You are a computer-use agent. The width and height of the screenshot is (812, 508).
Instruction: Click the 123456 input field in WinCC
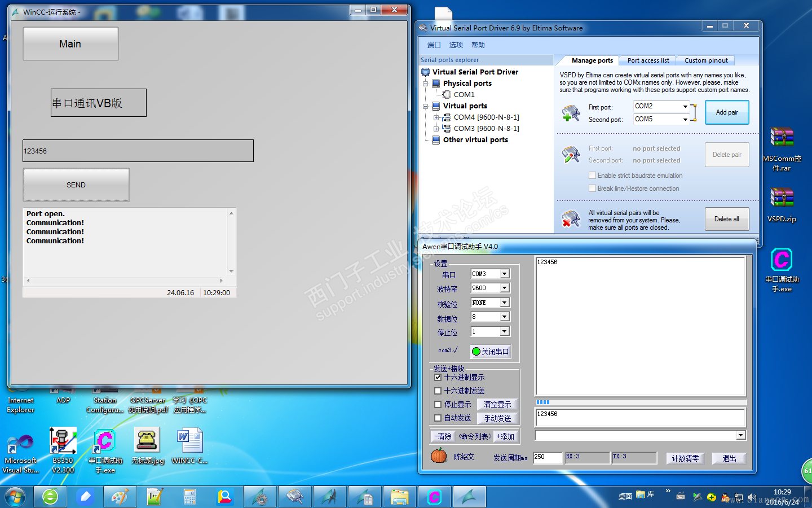pos(138,151)
